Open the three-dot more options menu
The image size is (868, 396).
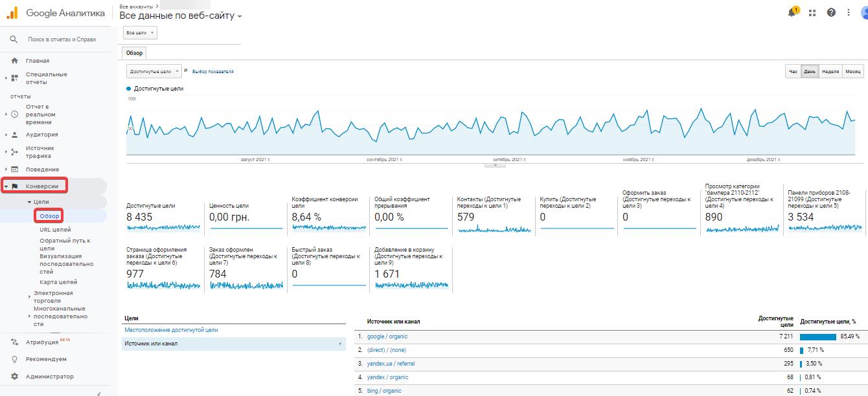pyautogui.click(x=849, y=12)
